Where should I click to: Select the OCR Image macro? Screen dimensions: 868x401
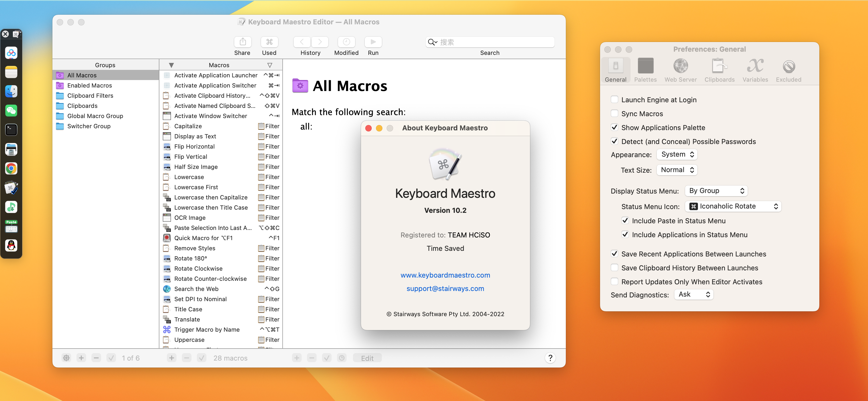tap(221, 218)
